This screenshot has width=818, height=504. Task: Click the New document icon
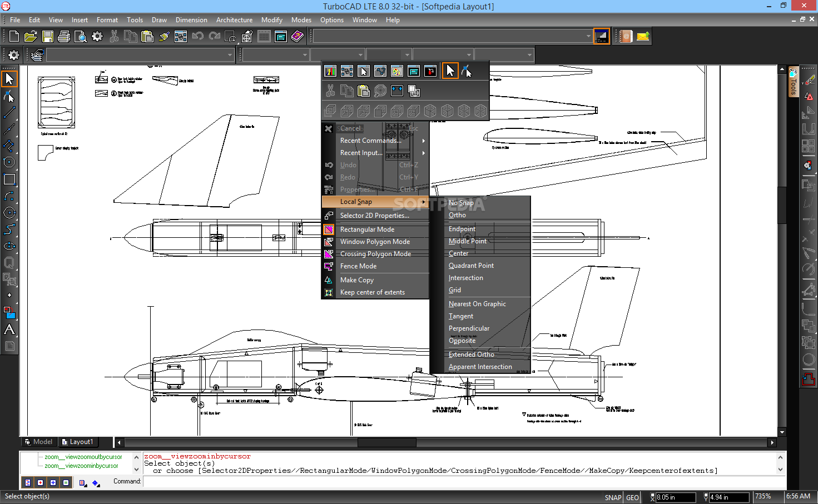click(x=14, y=37)
